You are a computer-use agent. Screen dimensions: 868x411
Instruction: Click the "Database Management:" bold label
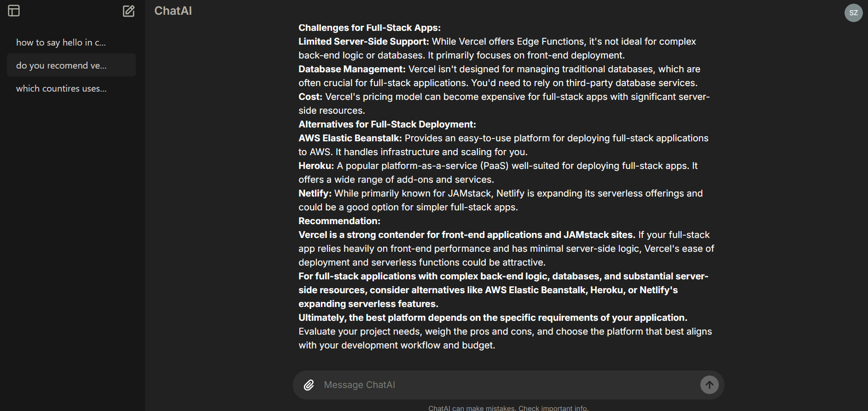pos(352,69)
